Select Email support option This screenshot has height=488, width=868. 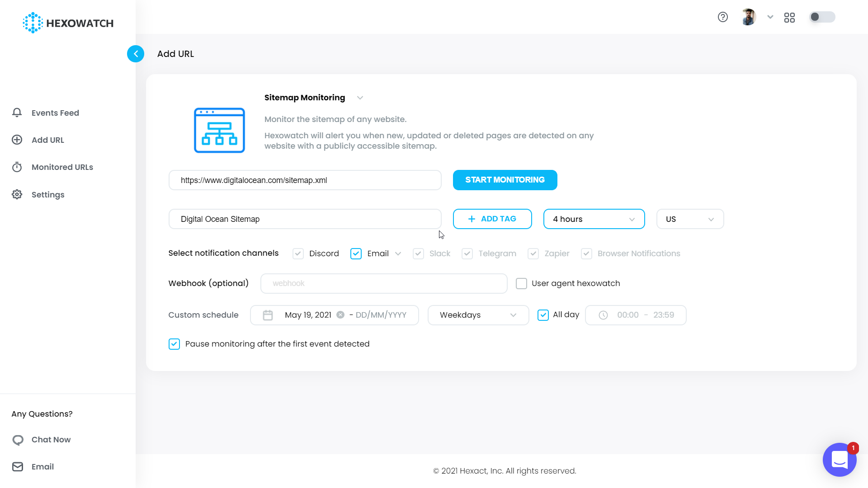click(x=42, y=467)
